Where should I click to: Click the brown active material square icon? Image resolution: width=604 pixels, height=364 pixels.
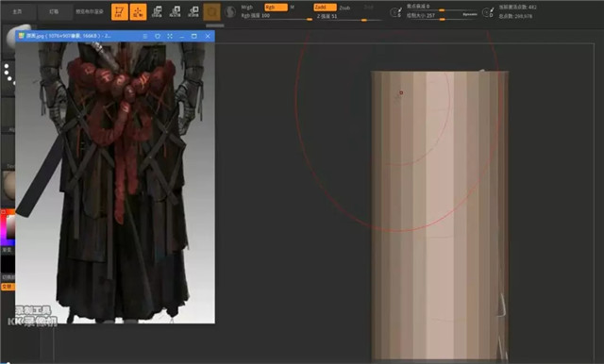pos(211,12)
